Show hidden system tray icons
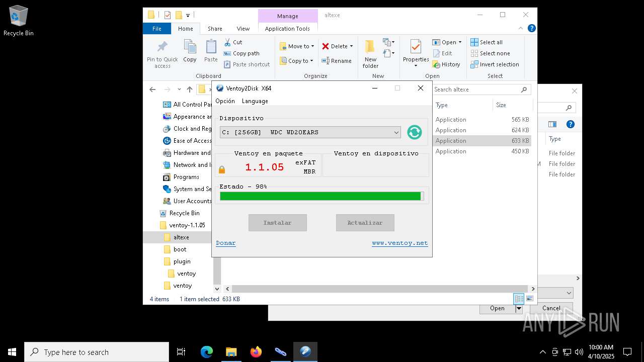 (x=542, y=352)
